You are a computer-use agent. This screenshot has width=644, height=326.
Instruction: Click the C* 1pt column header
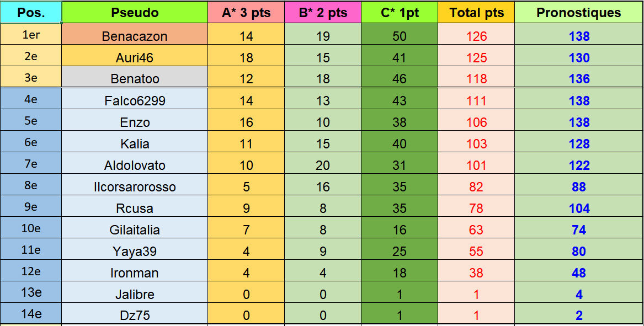[x=400, y=12]
